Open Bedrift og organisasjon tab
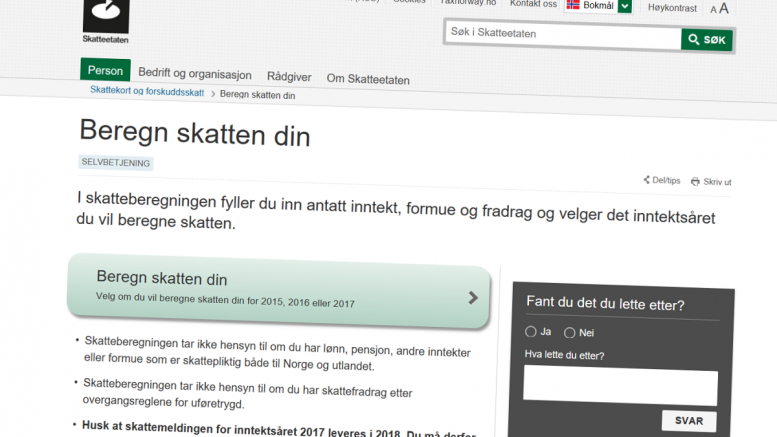777x437 pixels. click(x=195, y=74)
